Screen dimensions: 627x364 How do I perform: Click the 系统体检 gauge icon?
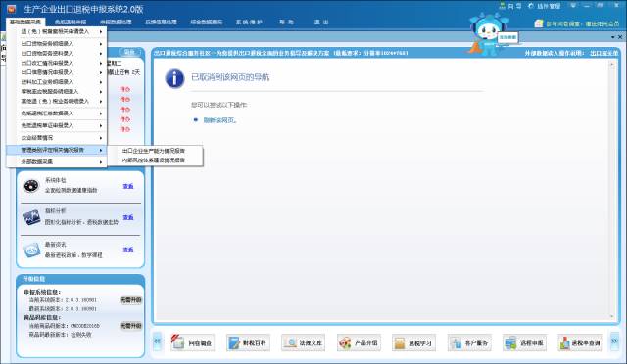coord(31,185)
